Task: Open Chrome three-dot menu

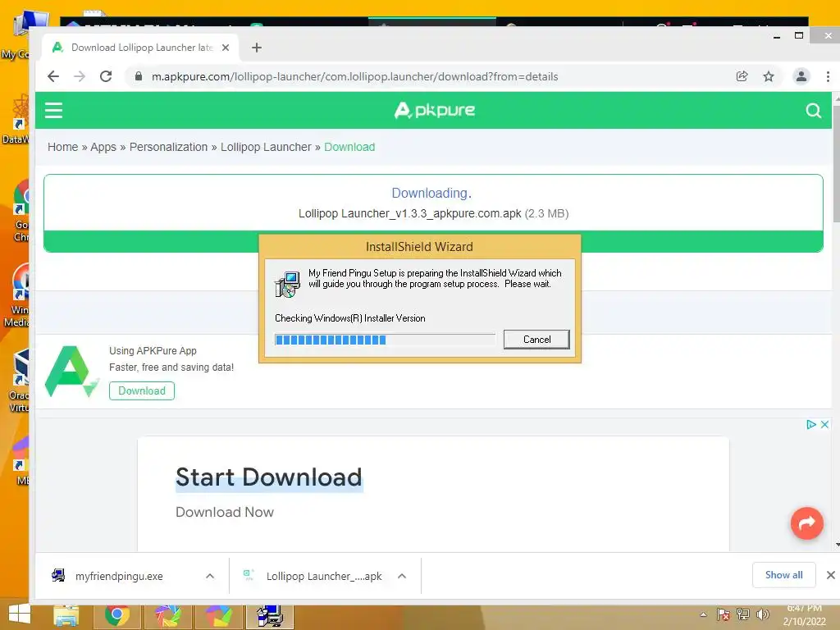Action: click(x=828, y=76)
